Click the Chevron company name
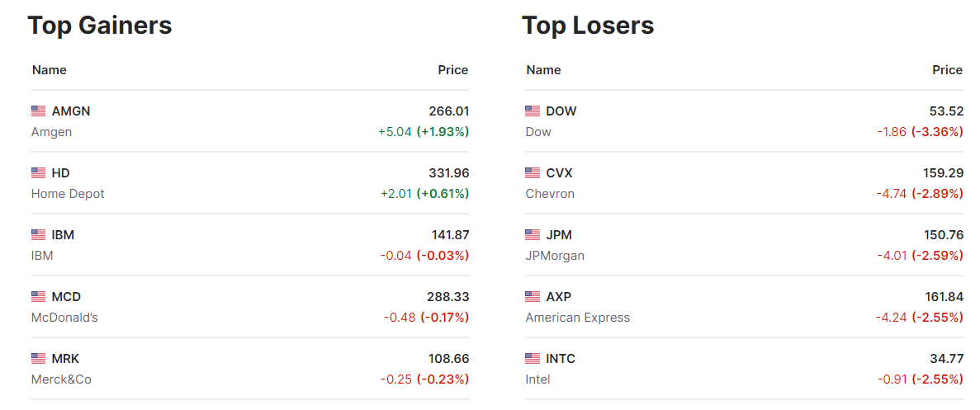 550,194
